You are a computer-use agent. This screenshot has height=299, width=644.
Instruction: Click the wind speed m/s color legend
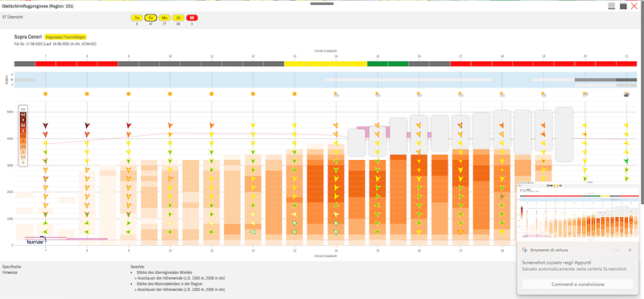pyautogui.click(x=23, y=137)
